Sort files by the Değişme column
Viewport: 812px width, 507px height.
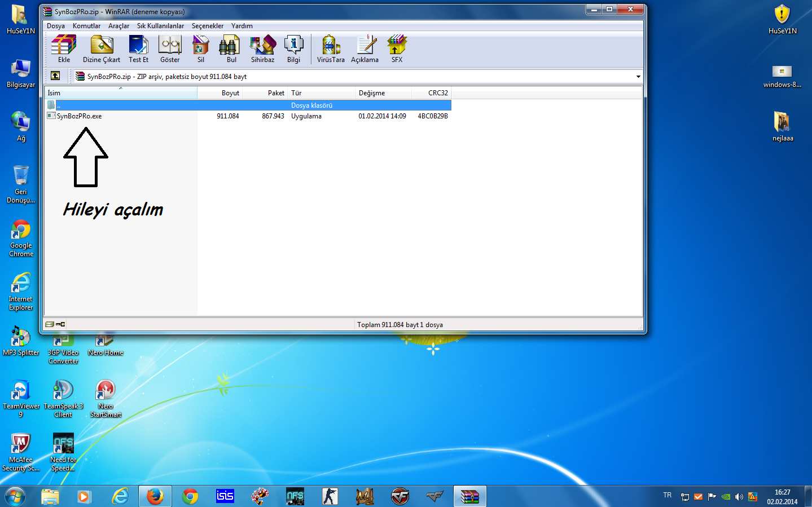coord(384,93)
